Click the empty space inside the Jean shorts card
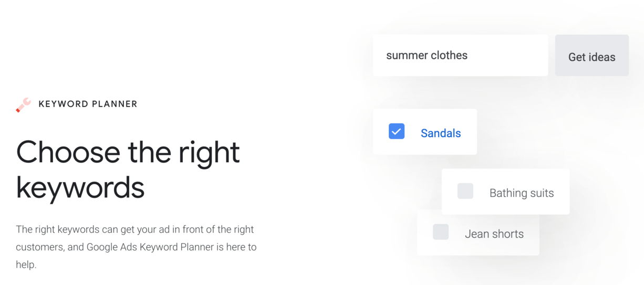Screen dimensions: 644x285 [531, 248]
